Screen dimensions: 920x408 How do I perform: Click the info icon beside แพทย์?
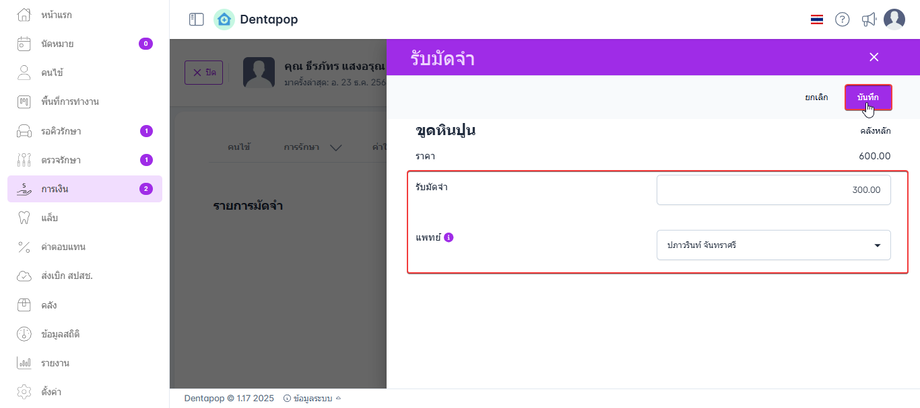pyautogui.click(x=449, y=238)
